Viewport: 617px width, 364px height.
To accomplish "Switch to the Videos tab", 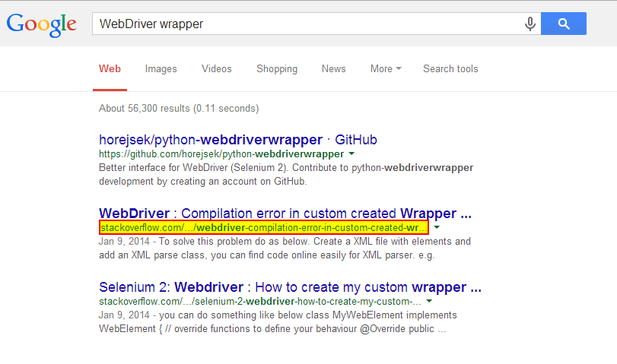I will [216, 69].
